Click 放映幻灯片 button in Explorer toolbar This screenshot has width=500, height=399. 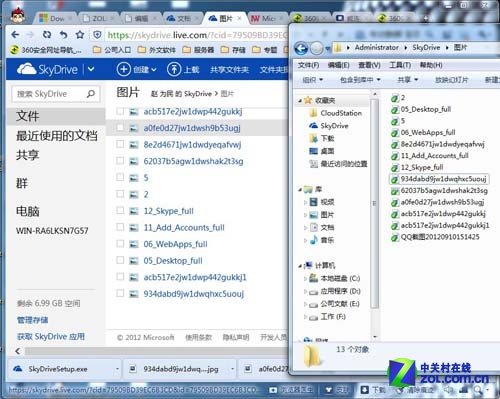pos(452,80)
